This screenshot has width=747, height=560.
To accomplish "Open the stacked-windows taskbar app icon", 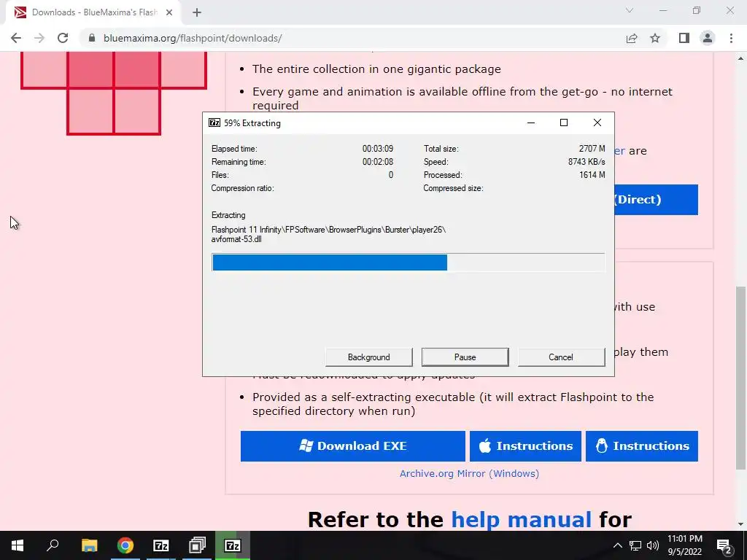I will [x=197, y=545].
